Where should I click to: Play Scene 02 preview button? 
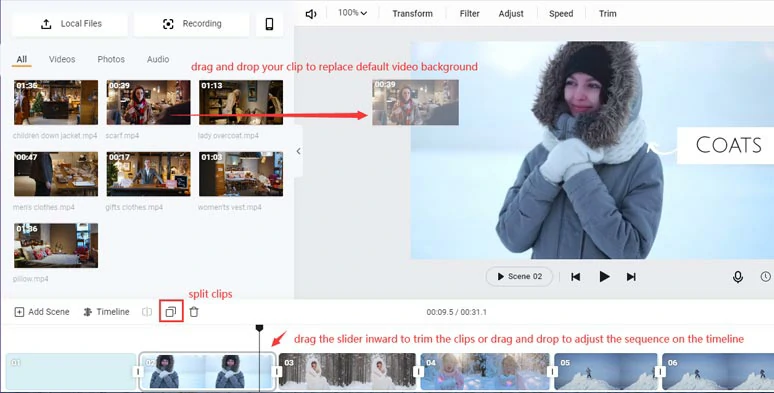519,276
